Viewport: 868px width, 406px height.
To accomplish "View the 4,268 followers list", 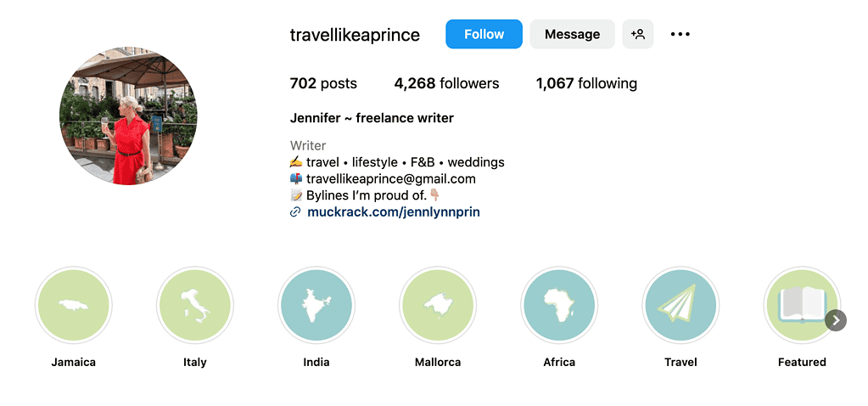I will pyautogui.click(x=447, y=83).
